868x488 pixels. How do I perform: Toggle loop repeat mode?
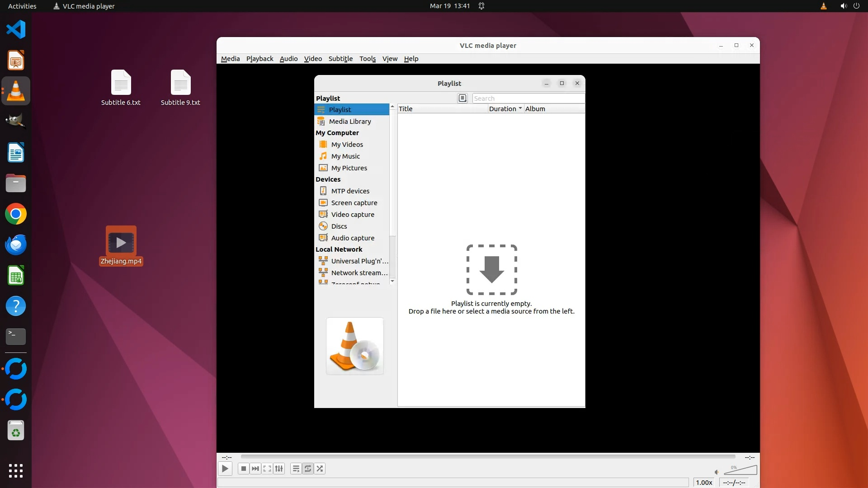pyautogui.click(x=308, y=469)
